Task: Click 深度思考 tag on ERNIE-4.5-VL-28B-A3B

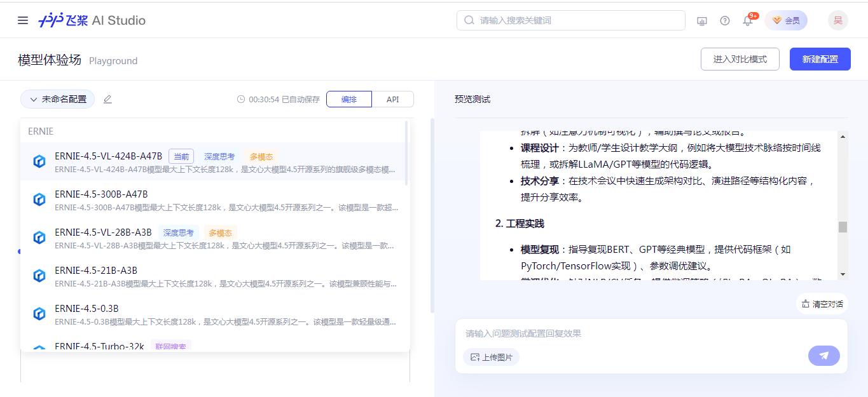Action: (x=178, y=232)
